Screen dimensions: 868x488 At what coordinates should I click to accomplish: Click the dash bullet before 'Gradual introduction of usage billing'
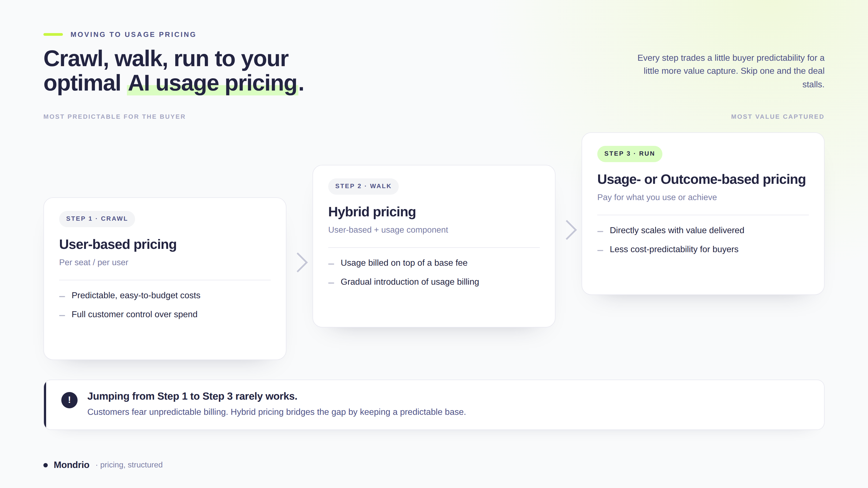pos(331,283)
